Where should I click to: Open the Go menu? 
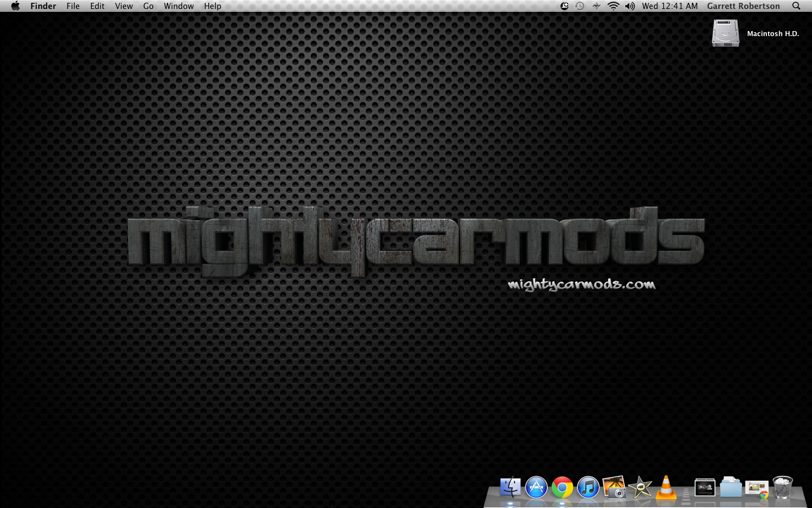point(148,6)
